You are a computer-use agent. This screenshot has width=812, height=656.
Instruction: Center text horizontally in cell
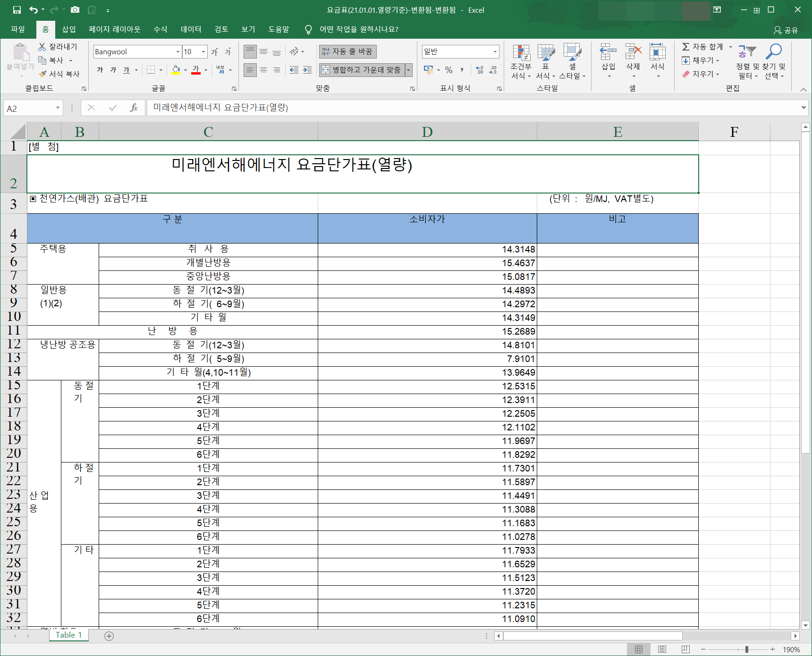click(263, 70)
